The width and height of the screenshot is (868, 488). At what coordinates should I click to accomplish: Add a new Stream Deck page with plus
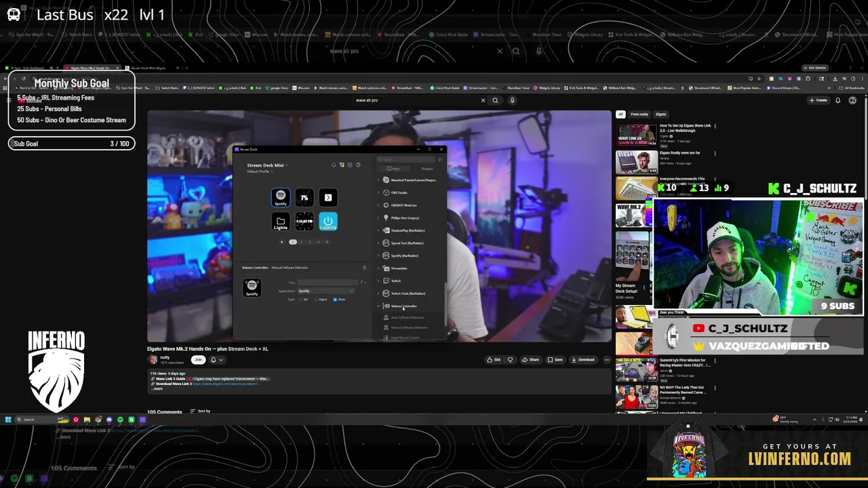[326, 242]
